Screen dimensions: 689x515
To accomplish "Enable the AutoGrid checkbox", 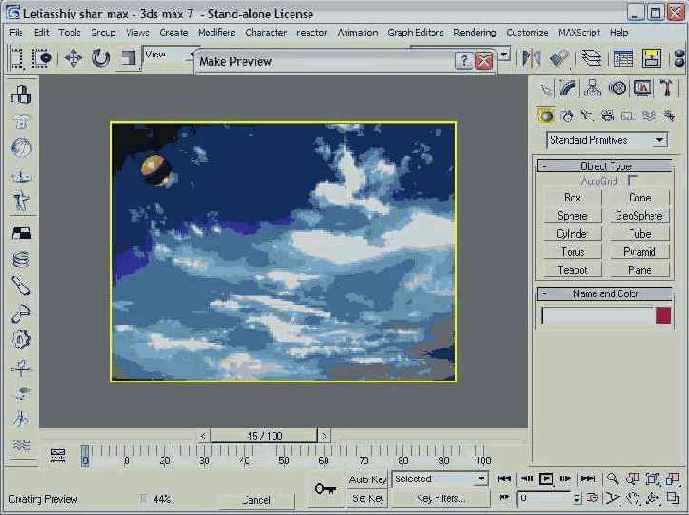I will click(632, 181).
